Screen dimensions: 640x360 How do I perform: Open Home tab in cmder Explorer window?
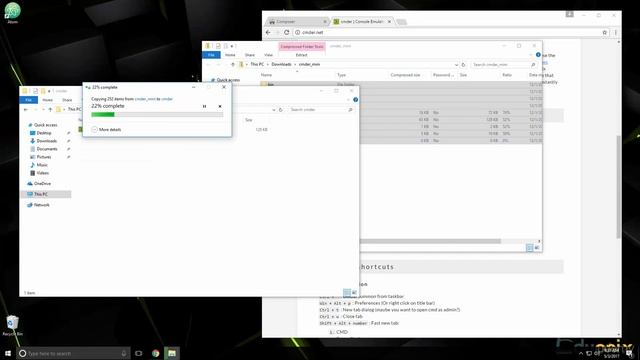[47, 100]
